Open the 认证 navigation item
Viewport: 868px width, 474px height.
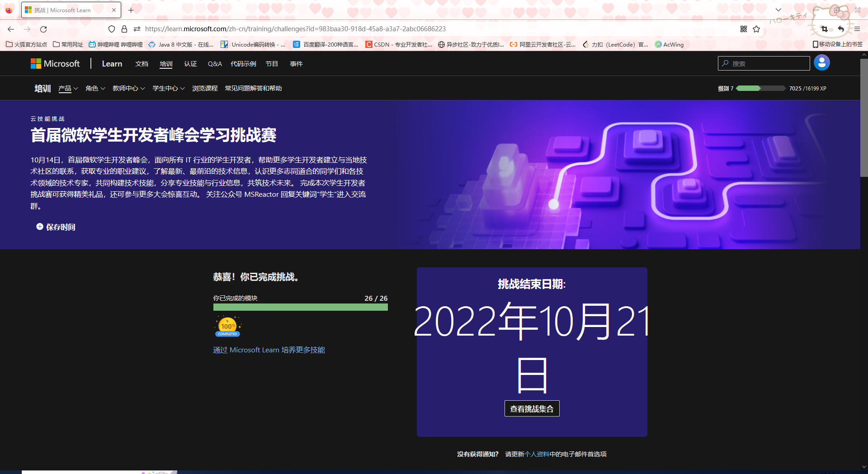click(190, 64)
